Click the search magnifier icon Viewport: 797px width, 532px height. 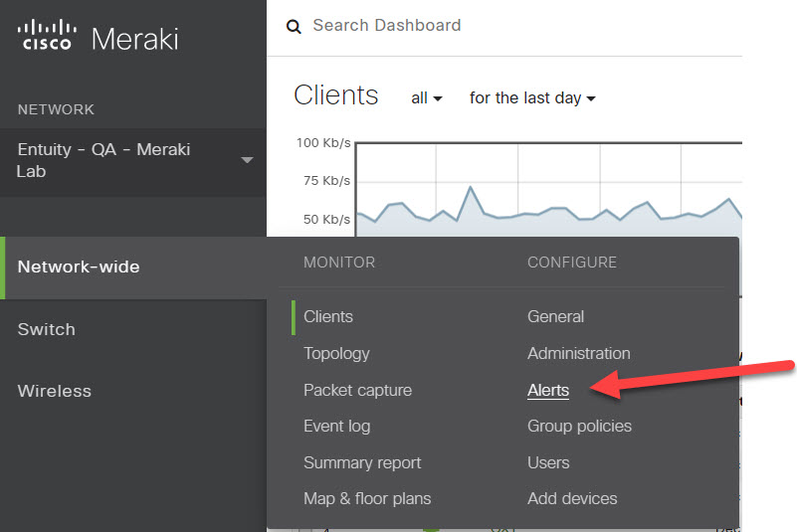[x=294, y=27]
